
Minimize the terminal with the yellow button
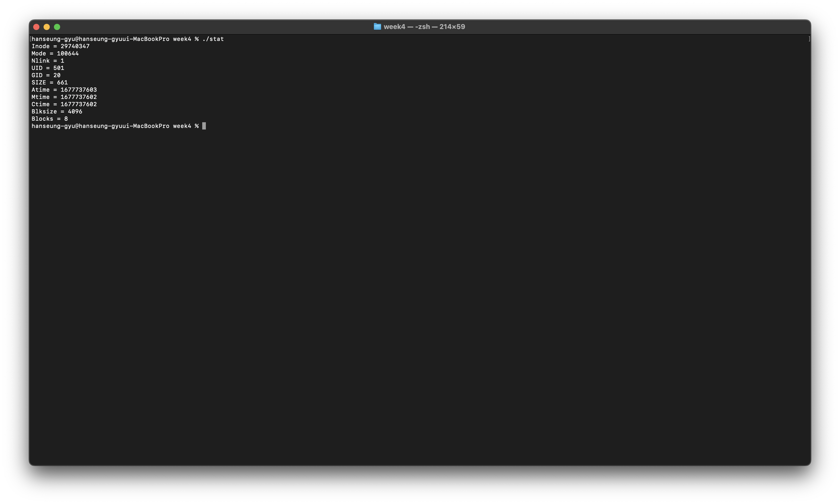click(x=47, y=27)
